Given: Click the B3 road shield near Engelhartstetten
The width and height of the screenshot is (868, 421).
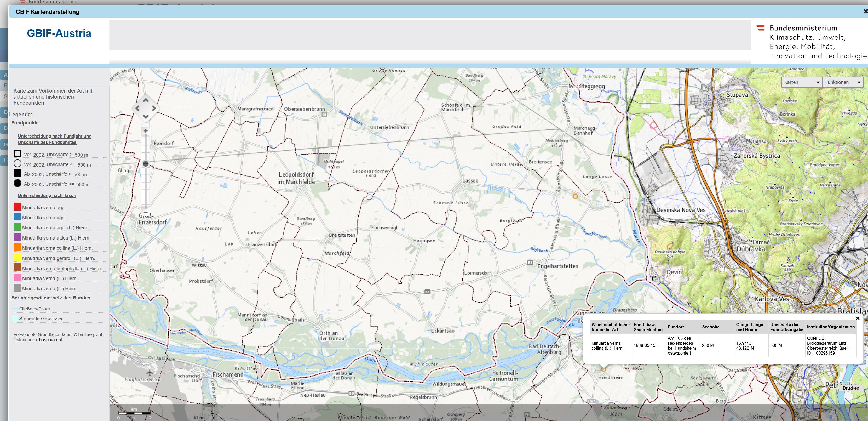Looking at the screenshot, I should 530,263.
